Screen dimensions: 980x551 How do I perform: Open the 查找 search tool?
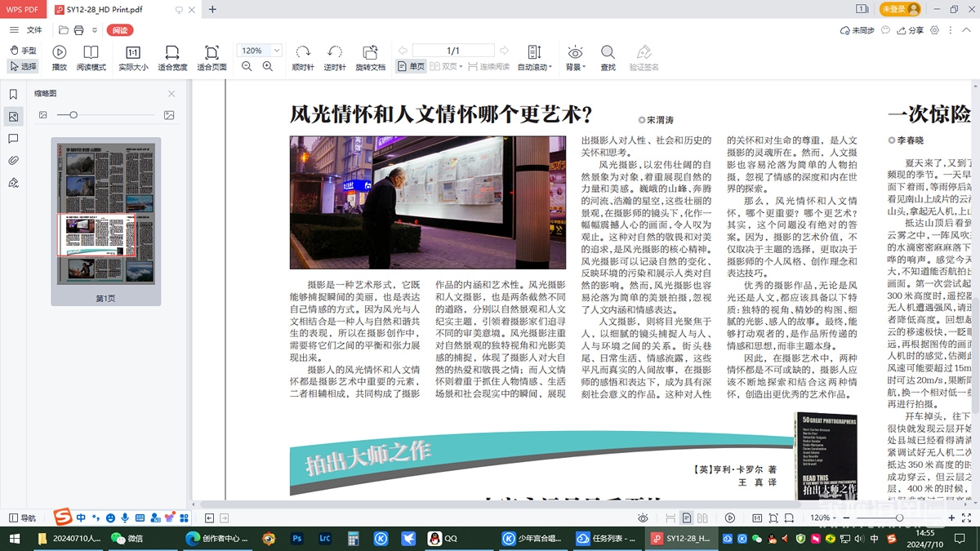pyautogui.click(x=608, y=58)
